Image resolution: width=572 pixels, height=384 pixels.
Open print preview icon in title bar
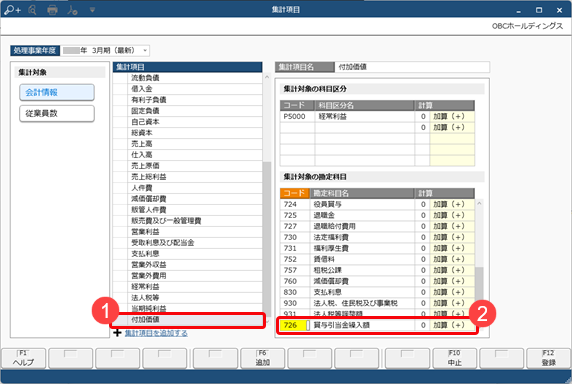point(32,10)
